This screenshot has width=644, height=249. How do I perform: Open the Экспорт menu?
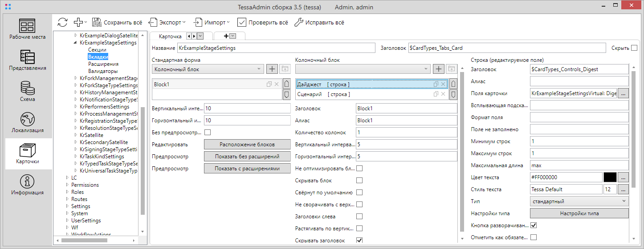(x=167, y=22)
